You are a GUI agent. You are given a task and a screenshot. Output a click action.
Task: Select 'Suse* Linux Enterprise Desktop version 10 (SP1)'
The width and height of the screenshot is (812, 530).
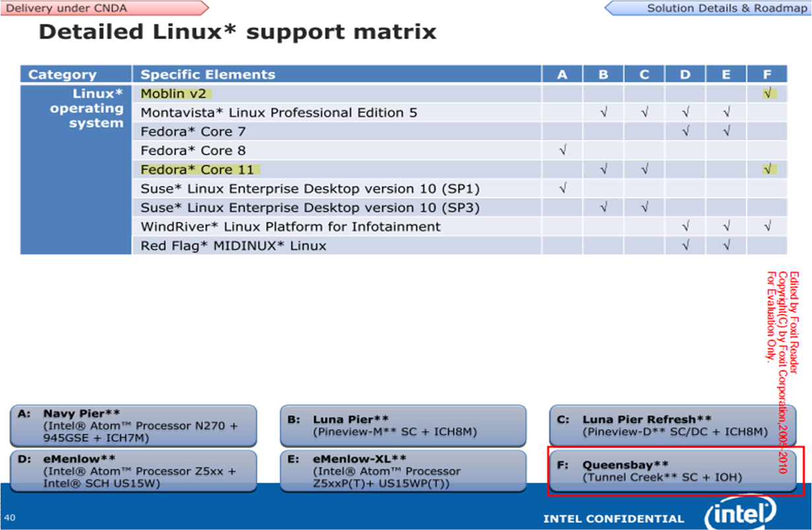point(310,189)
